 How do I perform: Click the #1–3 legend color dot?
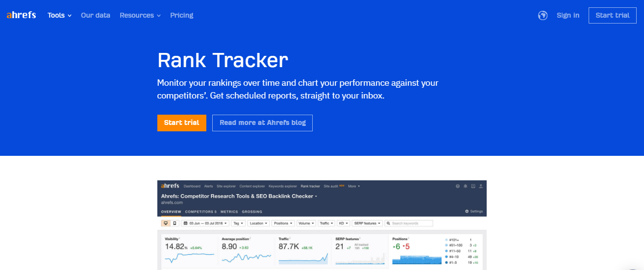click(446, 262)
